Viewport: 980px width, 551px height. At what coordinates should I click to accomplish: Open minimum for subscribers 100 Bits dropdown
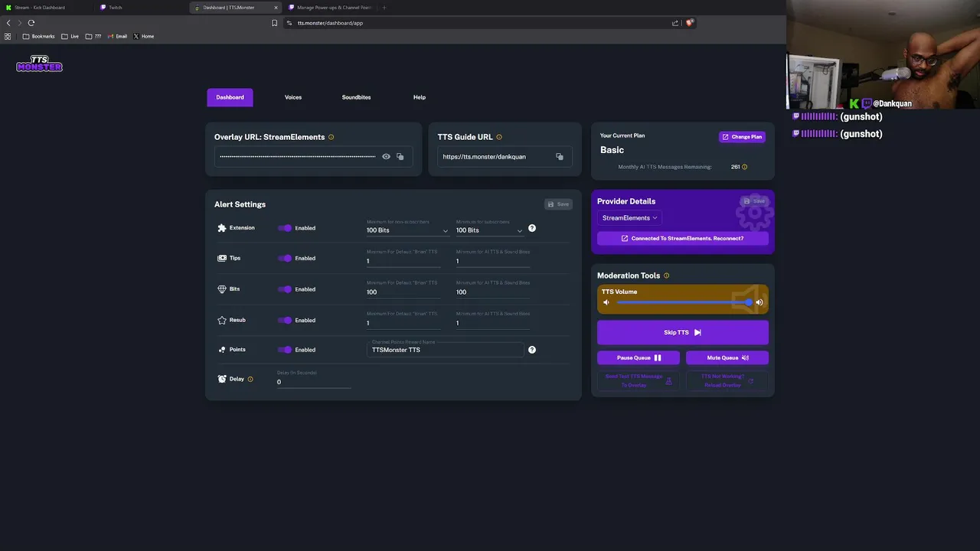[x=489, y=230]
